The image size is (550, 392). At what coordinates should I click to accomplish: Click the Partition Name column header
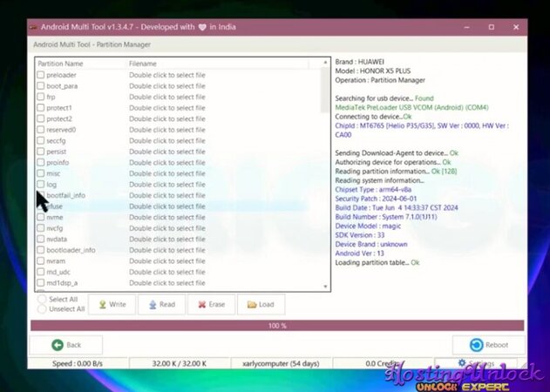[61, 64]
